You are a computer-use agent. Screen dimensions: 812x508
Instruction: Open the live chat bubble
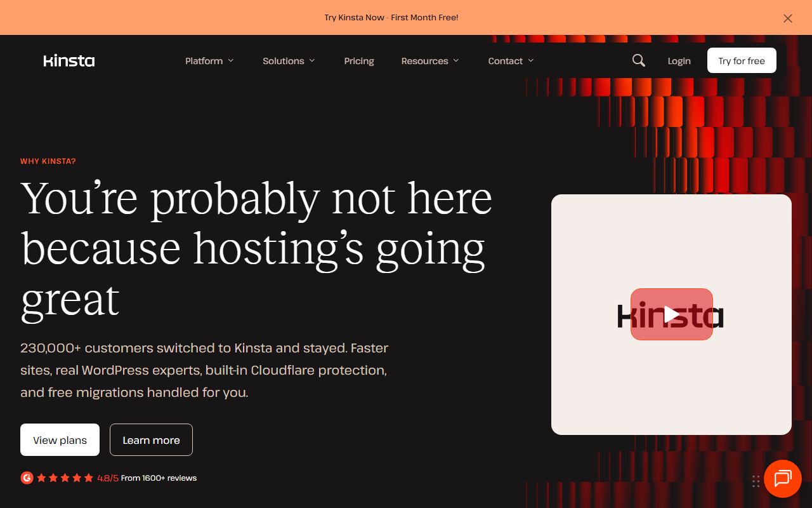coord(783,479)
